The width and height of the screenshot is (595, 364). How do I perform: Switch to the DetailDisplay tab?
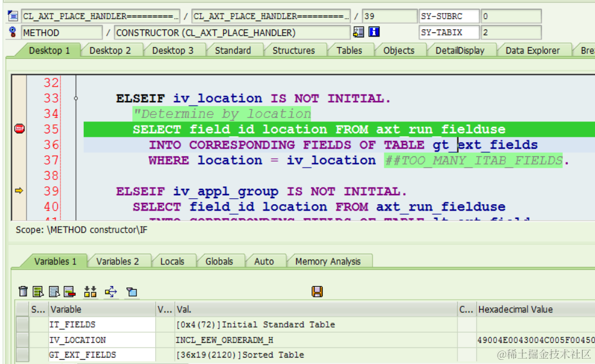(x=460, y=50)
